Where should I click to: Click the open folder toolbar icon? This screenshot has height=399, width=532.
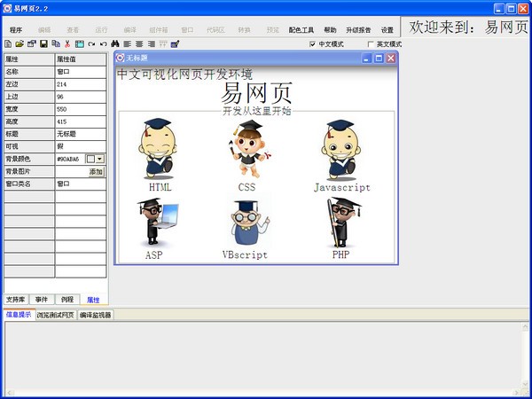[20, 43]
